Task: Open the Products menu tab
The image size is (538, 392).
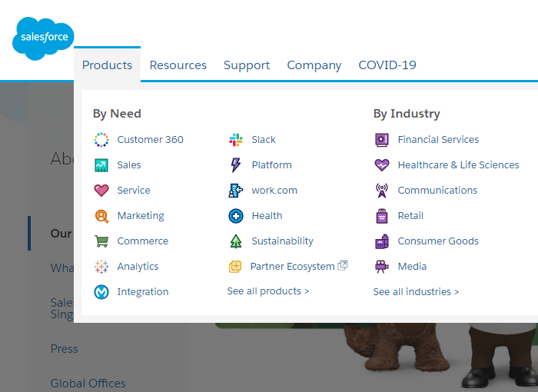Action: [107, 65]
